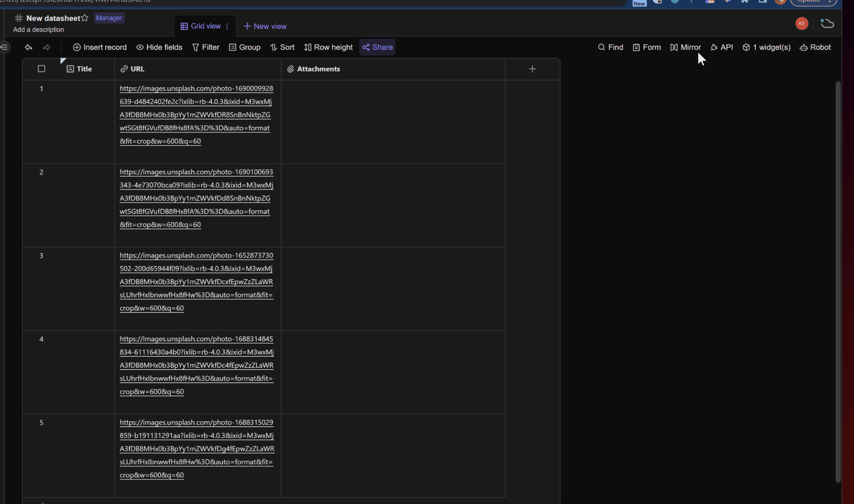Open the API panel

click(x=722, y=47)
